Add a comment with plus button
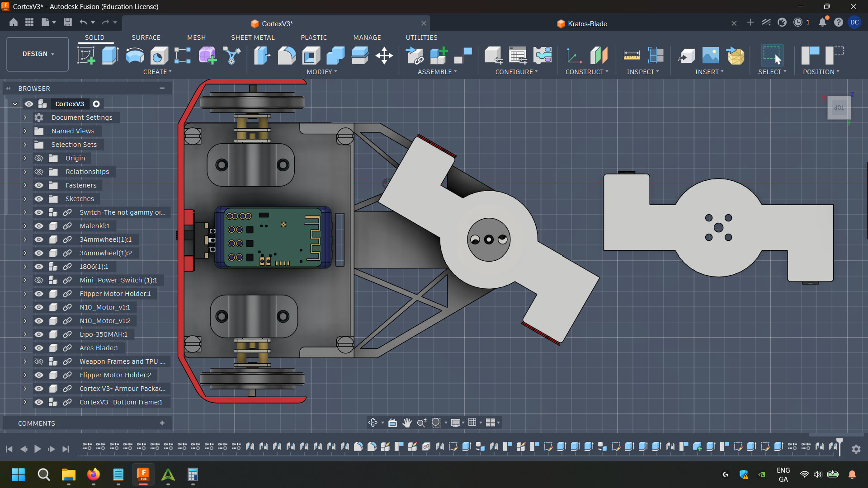Viewport: 868px width, 488px height. click(162, 423)
